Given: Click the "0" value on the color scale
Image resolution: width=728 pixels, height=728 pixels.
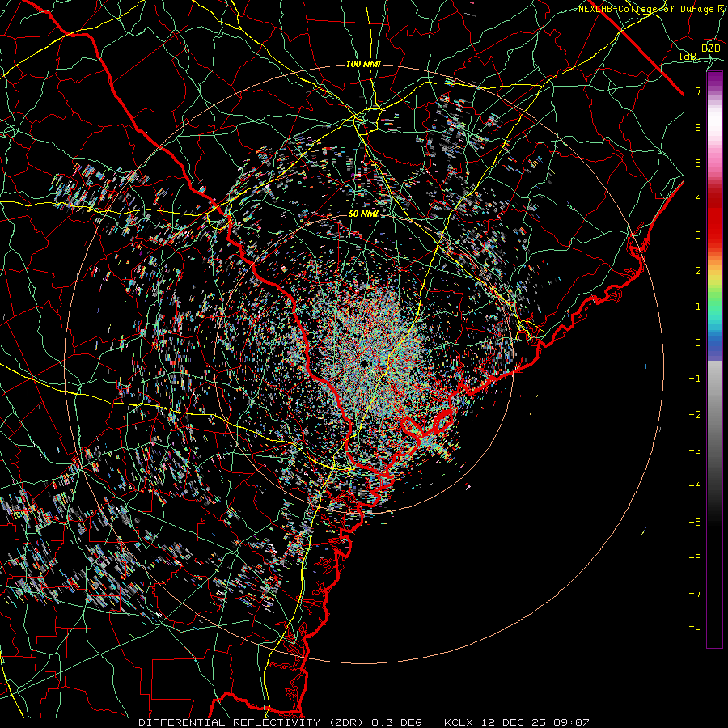Looking at the screenshot, I should coord(698,343).
